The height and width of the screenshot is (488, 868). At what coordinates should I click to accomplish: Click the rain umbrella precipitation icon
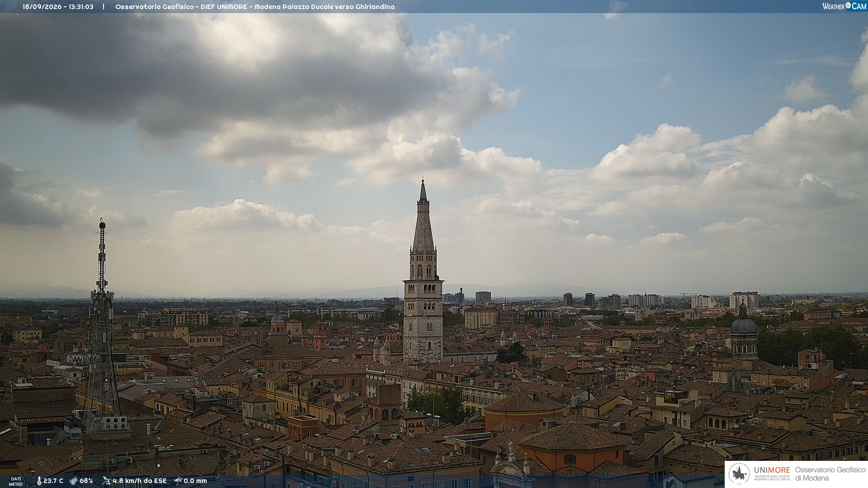[x=178, y=481]
